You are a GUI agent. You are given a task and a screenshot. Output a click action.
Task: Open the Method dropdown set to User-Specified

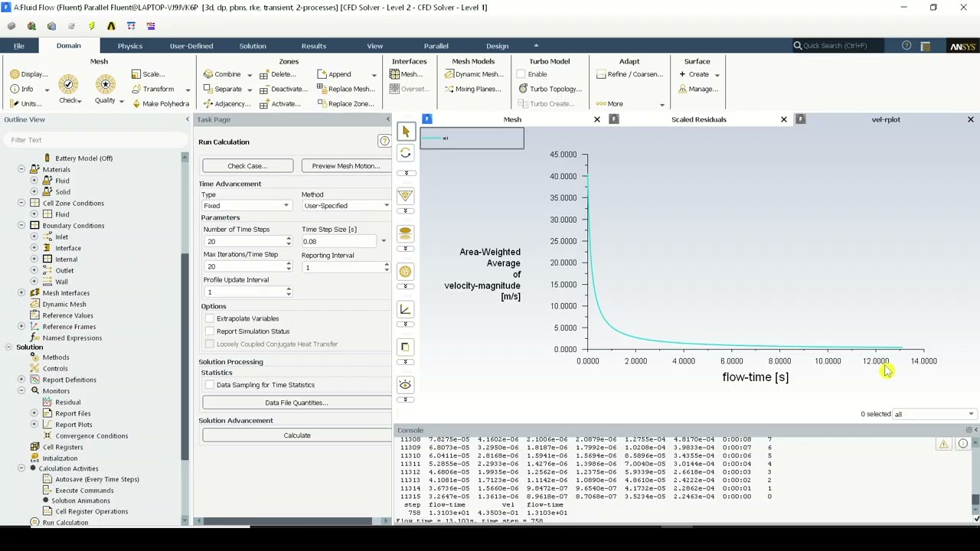[x=346, y=205]
